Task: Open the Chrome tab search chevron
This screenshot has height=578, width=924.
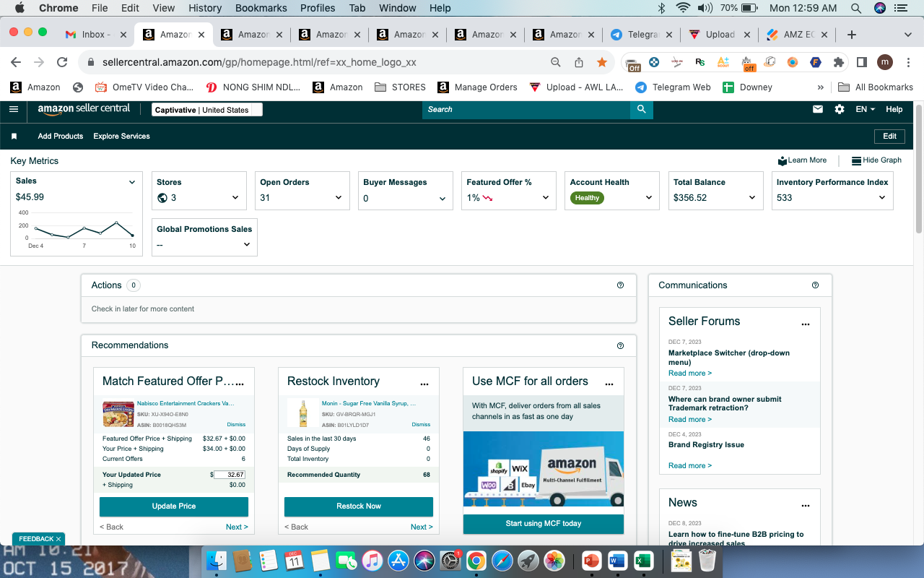Action: point(908,35)
